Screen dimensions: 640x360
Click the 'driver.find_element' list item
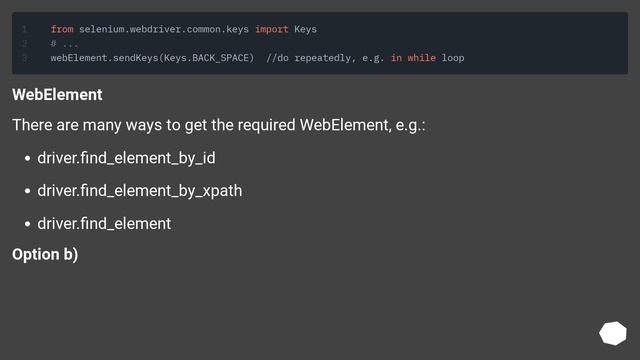104,224
